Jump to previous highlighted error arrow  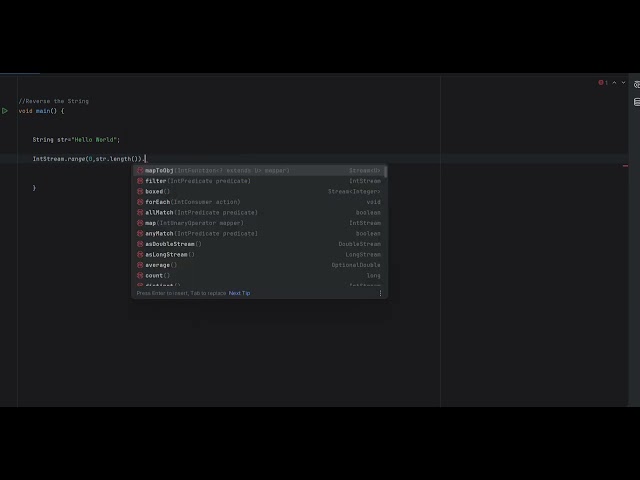(613, 82)
